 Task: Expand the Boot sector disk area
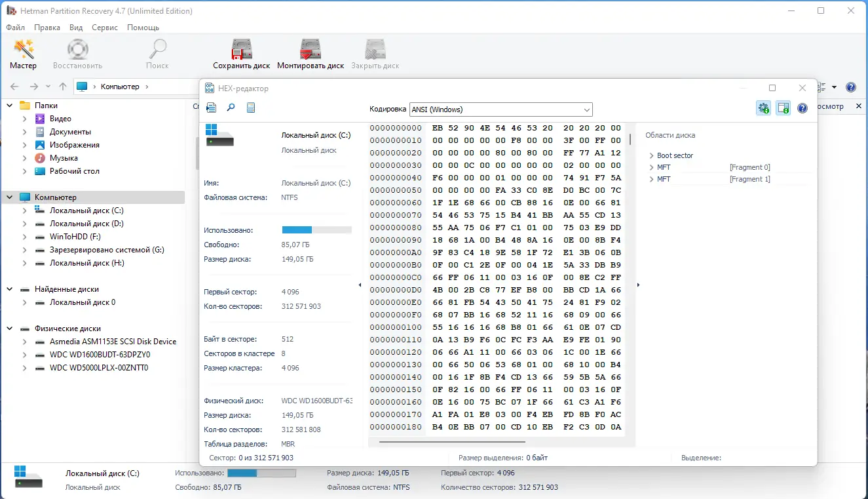tap(652, 156)
